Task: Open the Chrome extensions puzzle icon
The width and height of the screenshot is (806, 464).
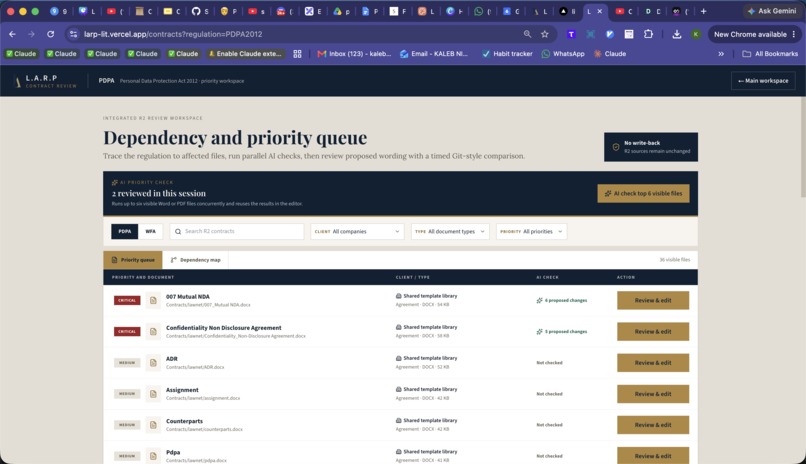Action: pyautogui.click(x=648, y=34)
